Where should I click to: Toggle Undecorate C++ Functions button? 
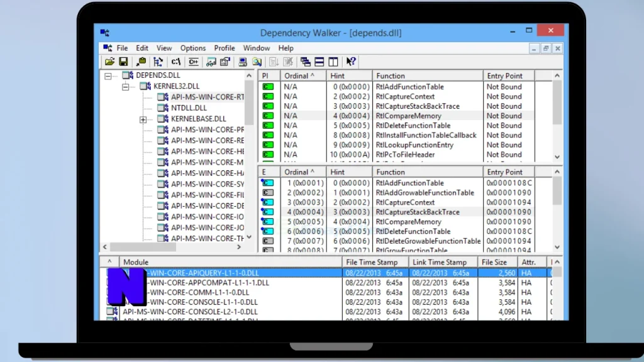click(194, 62)
